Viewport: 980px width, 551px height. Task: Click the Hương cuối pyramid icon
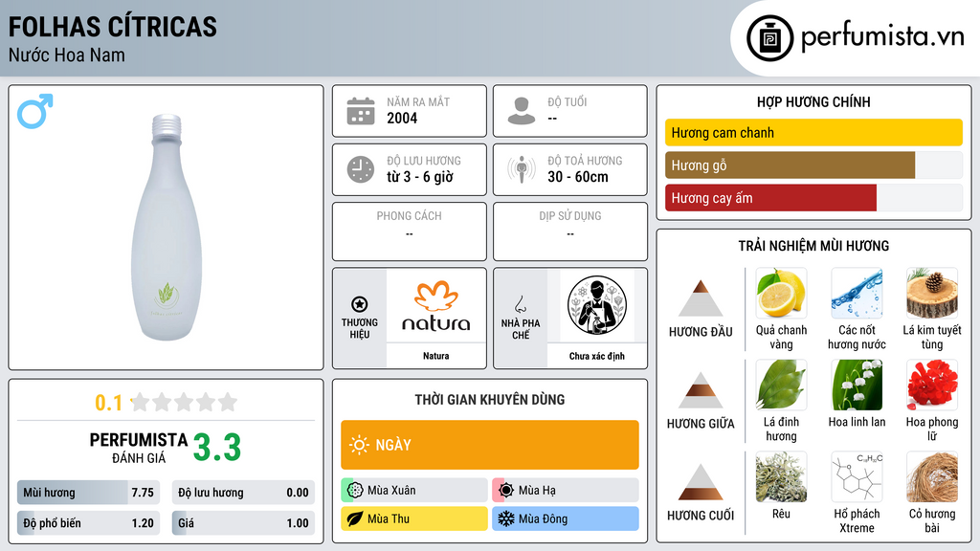click(x=701, y=482)
